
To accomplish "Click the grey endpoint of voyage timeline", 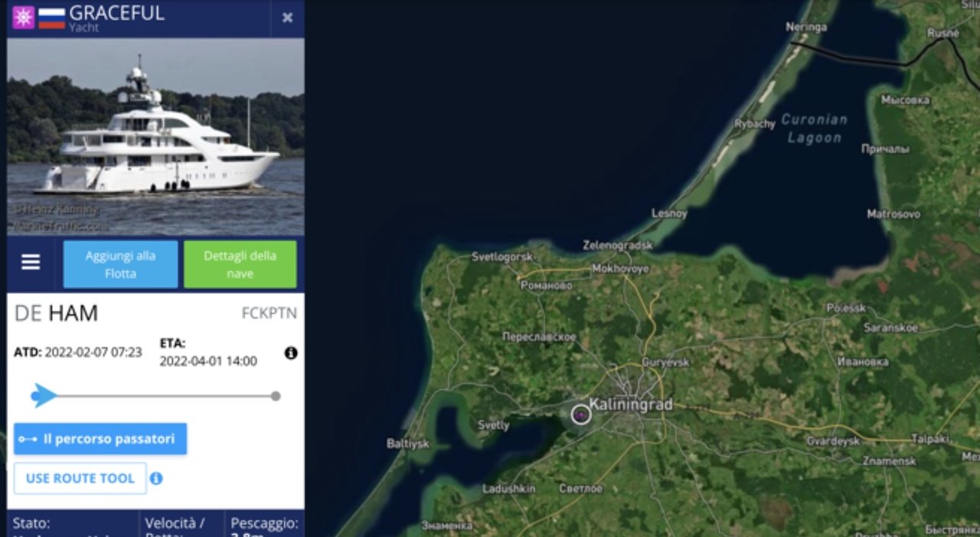I will click(x=276, y=396).
